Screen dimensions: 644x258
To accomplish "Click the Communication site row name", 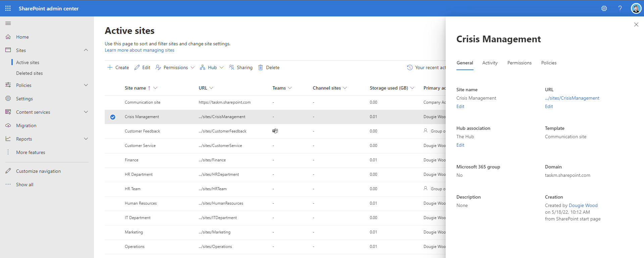I will [143, 102].
